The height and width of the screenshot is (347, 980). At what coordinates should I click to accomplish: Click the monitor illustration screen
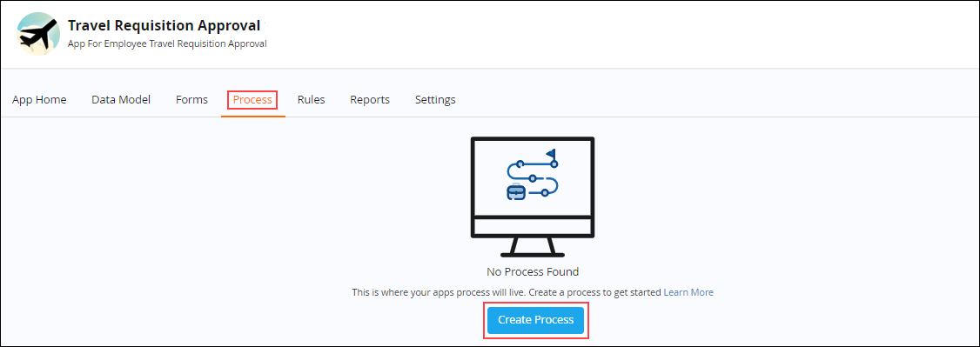pos(532,176)
